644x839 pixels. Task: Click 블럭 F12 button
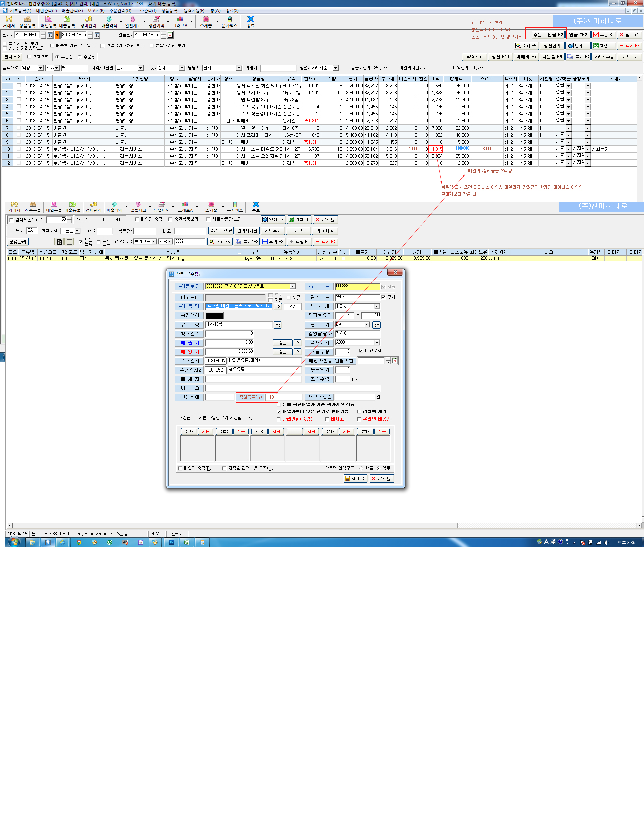(12, 57)
